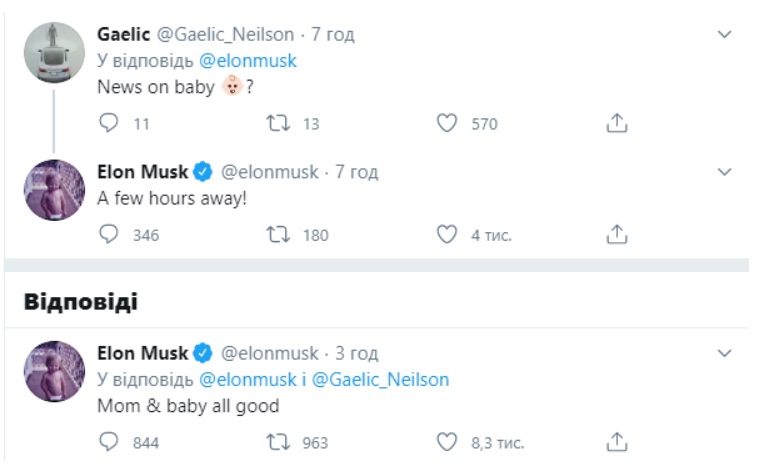758x471 pixels.
Task: Share the "Mom & baby all good" tweet
Action: click(x=617, y=442)
